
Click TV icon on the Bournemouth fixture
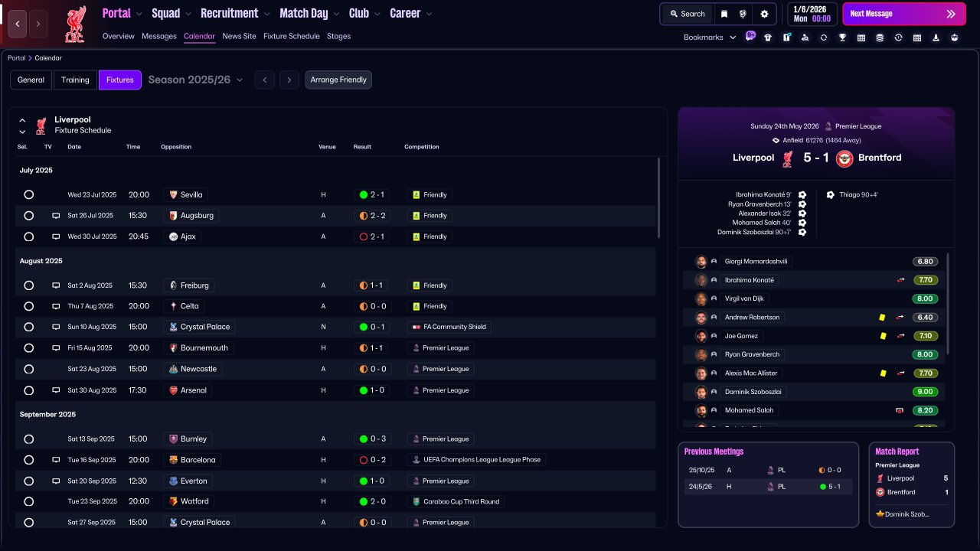click(56, 348)
